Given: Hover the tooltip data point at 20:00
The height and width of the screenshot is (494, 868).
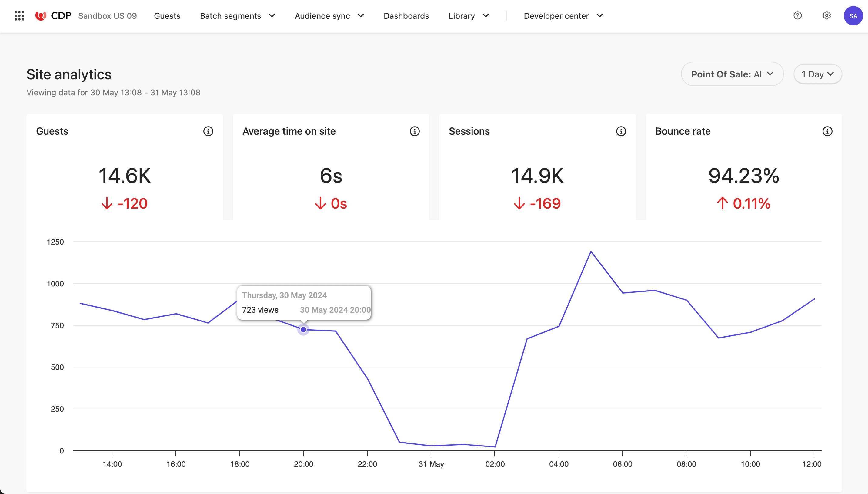Looking at the screenshot, I should 303,329.
